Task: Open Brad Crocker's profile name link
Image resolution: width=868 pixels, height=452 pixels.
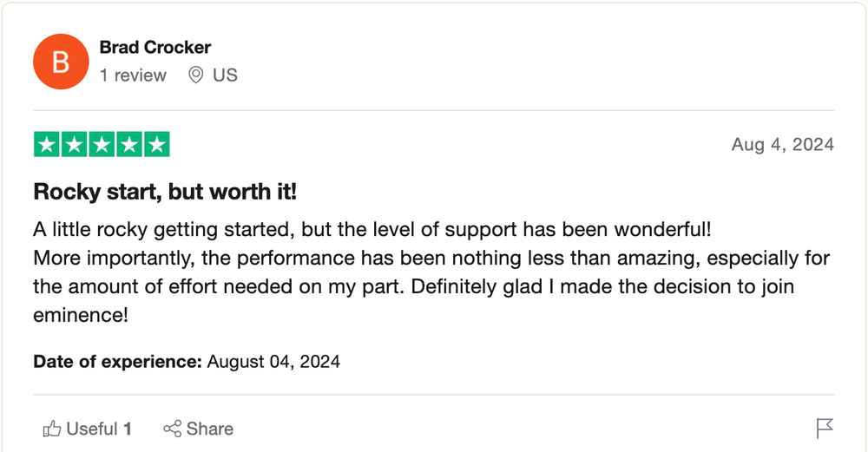Action: pos(155,48)
